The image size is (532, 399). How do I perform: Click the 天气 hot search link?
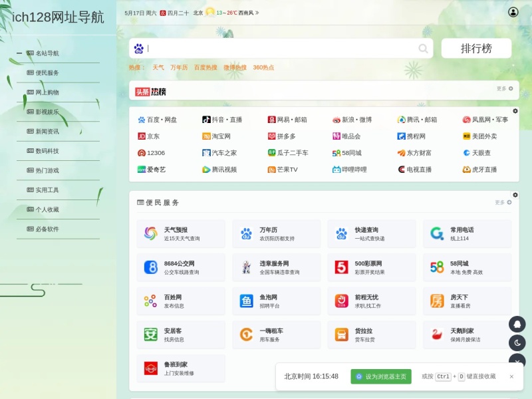pos(158,68)
